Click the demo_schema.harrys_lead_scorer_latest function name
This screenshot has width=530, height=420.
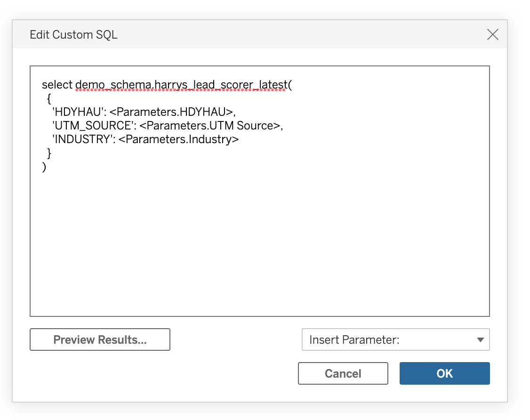click(x=181, y=85)
